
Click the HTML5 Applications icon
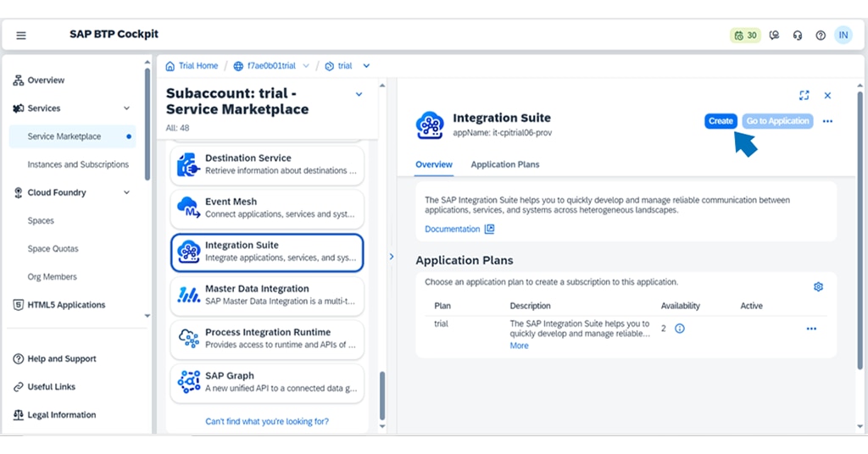[x=19, y=305]
